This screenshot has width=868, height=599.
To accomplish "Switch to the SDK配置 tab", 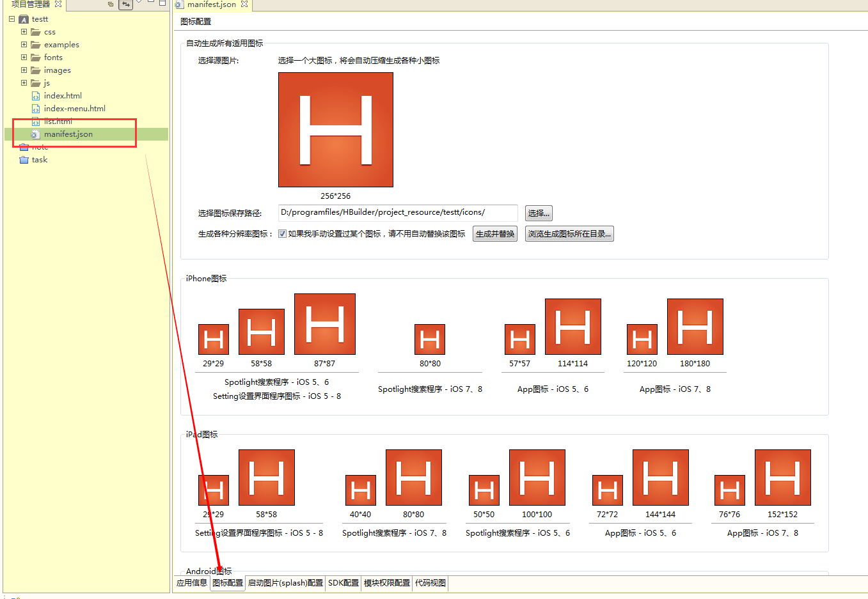I will [343, 583].
